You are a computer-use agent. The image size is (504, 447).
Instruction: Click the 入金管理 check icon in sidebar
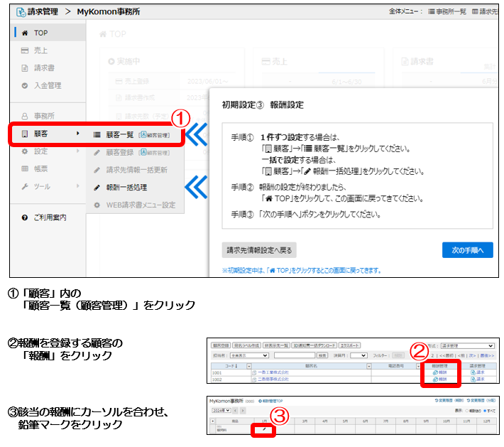[x=25, y=86]
